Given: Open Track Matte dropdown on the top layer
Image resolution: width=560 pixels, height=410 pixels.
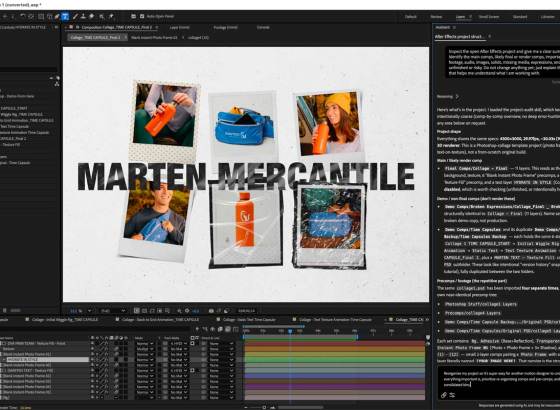Looking at the screenshot, I should tap(179, 344).
